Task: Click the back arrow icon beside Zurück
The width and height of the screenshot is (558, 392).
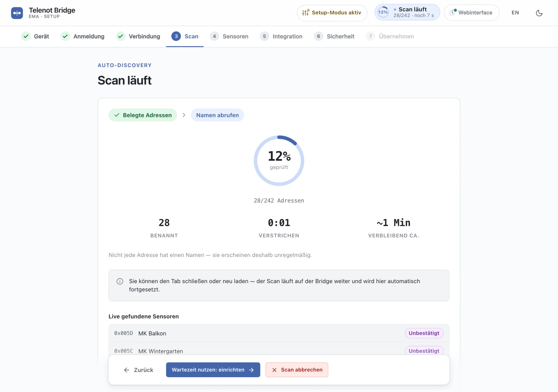Action: (x=126, y=370)
